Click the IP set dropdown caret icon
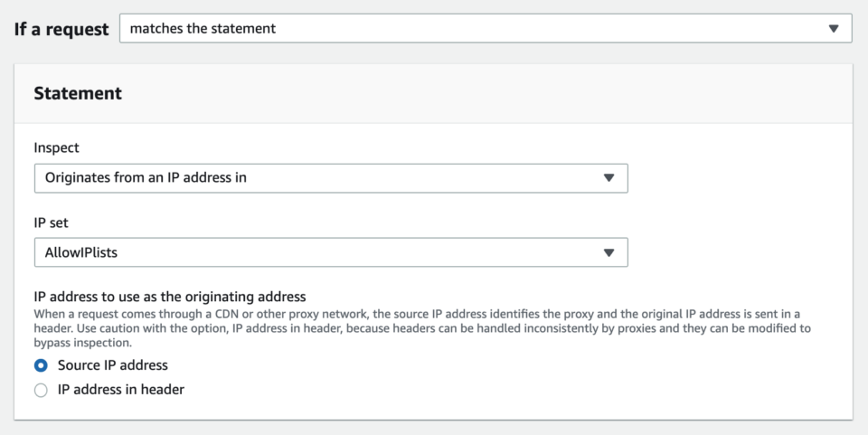Viewport: 868px width, 435px height. [x=609, y=252]
